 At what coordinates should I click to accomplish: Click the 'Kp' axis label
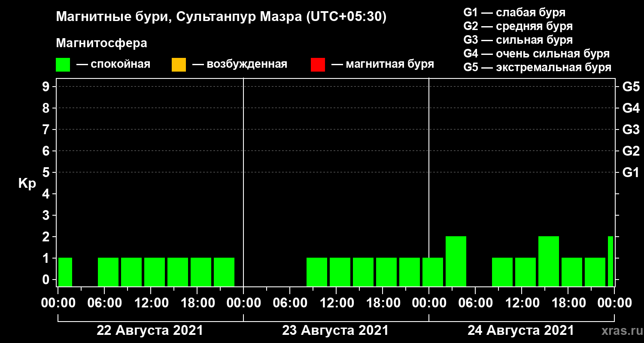click(x=27, y=184)
